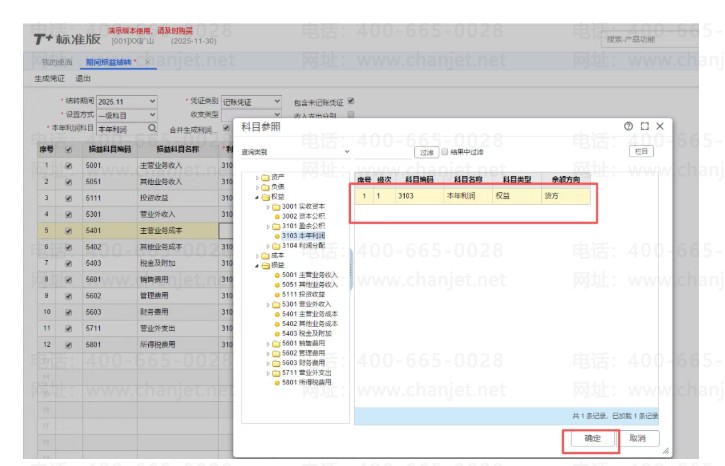Toggle the 合并生成利润 checkbox
Screen dimensions: 725x466
point(226,128)
